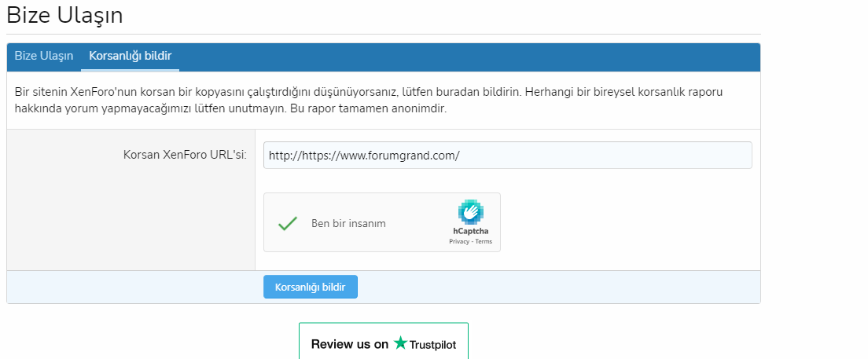Click the Korsan XenForo URL input field
This screenshot has width=868, height=359.
(x=508, y=156)
